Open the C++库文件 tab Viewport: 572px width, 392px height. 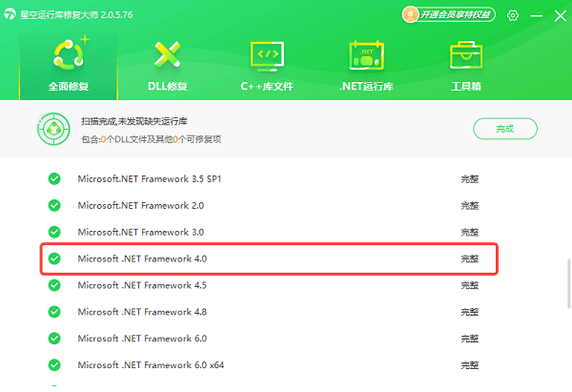(x=267, y=67)
